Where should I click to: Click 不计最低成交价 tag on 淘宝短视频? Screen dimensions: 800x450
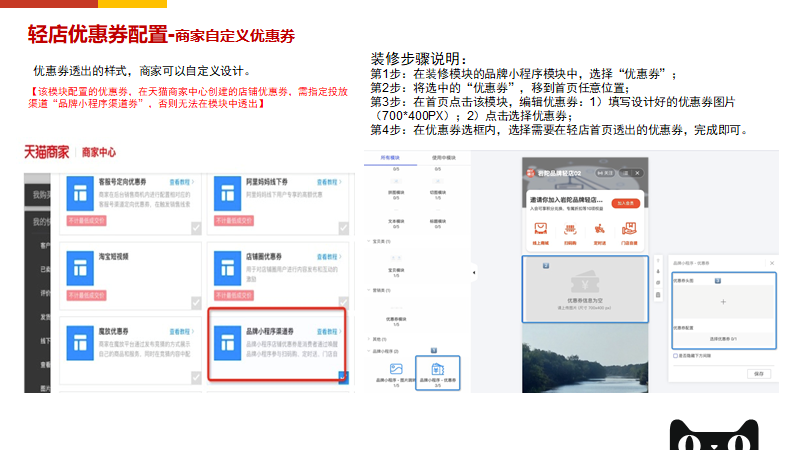tap(87, 295)
